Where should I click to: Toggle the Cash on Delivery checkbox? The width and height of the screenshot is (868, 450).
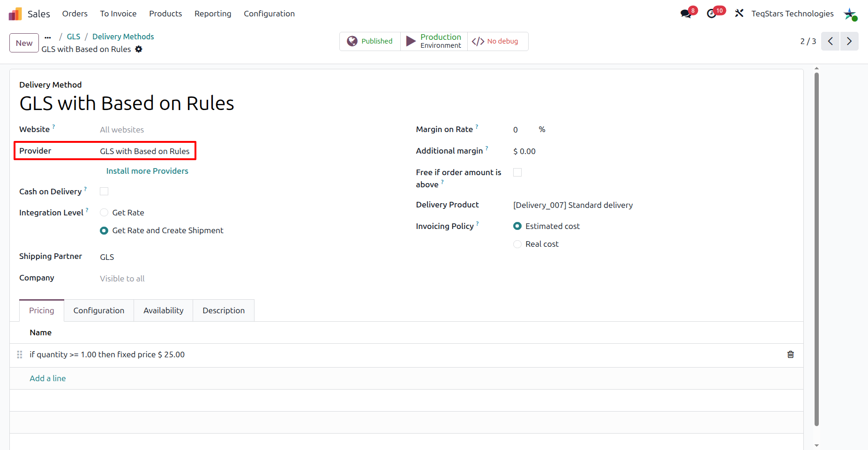pyautogui.click(x=104, y=191)
